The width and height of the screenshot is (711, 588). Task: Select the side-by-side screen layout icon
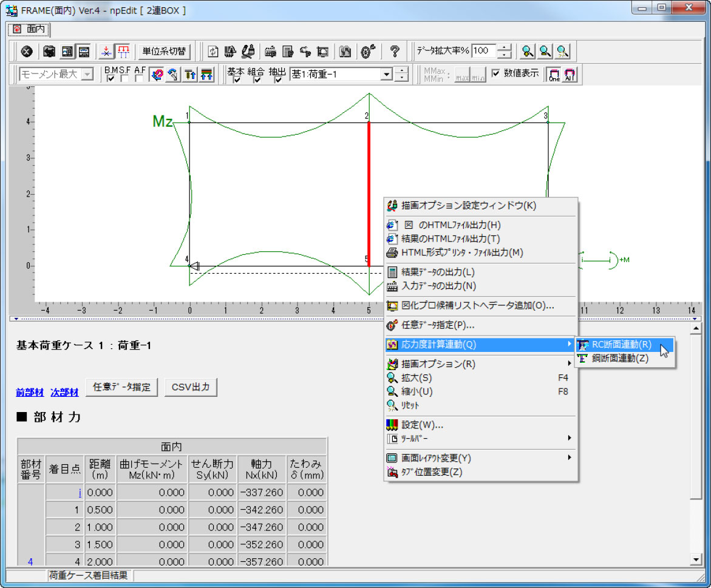(x=67, y=52)
